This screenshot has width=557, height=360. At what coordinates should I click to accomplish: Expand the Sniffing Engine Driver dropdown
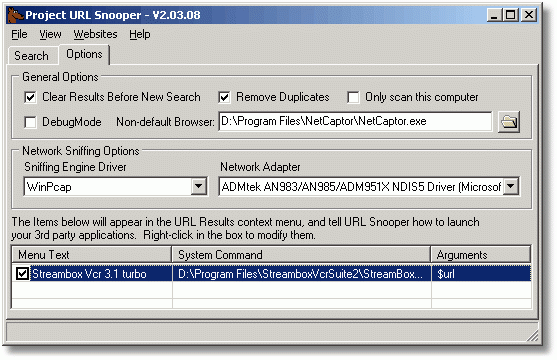[199, 187]
